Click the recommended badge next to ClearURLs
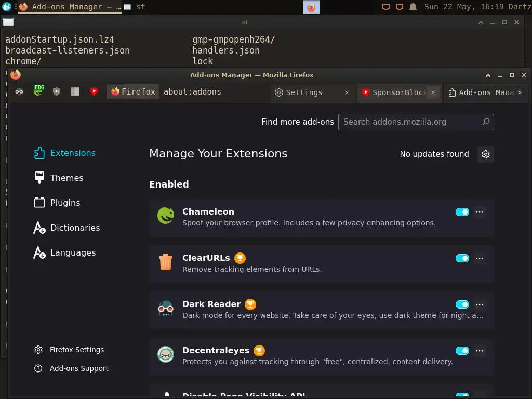This screenshot has width=532, height=399. 240,258
